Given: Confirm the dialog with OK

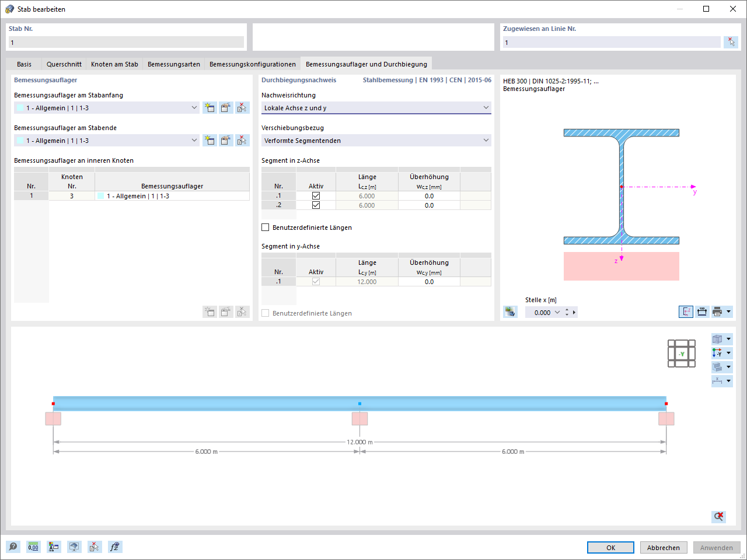Looking at the screenshot, I should pyautogui.click(x=610, y=547).
